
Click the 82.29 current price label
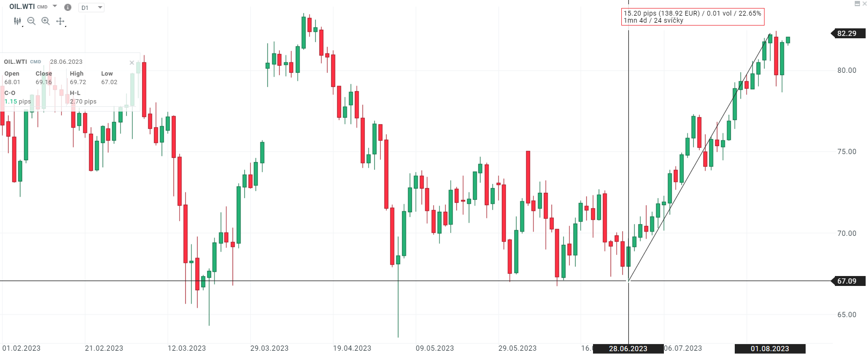click(848, 34)
